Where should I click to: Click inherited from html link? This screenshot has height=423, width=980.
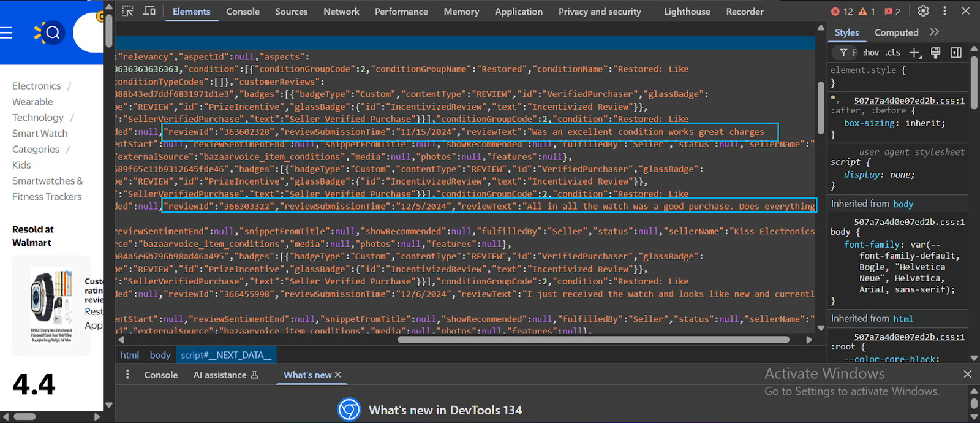(903, 319)
